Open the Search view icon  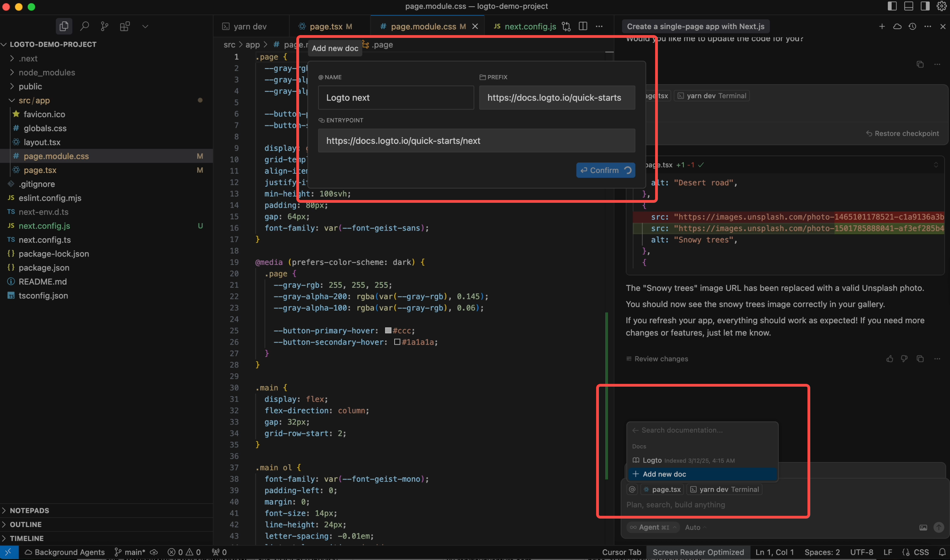[x=85, y=26]
